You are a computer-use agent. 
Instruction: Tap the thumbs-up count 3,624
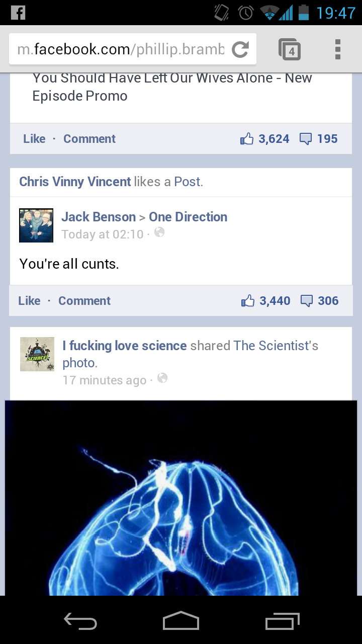click(265, 139)
